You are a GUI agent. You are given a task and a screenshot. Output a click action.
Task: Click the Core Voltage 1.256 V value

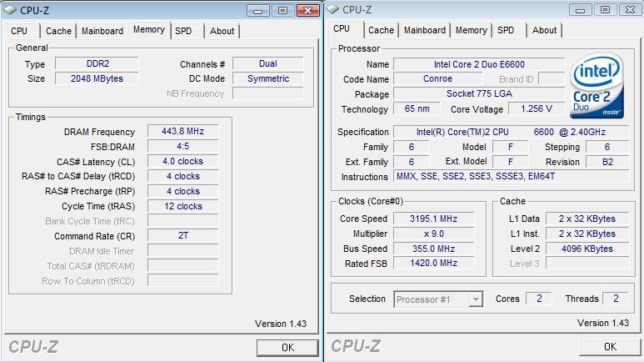tap(537, 108)
